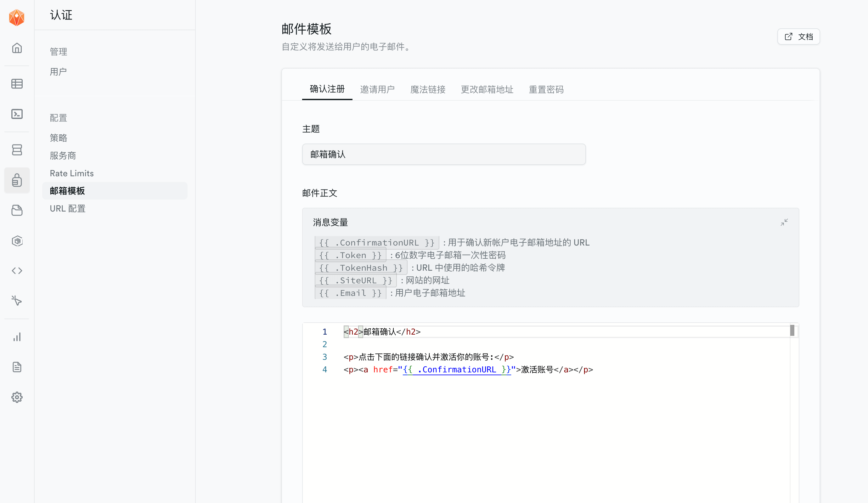The width and height of the screenshot is (868, 503).
Task: Click the 主题 subject input field
Action: tap(444, 154)
